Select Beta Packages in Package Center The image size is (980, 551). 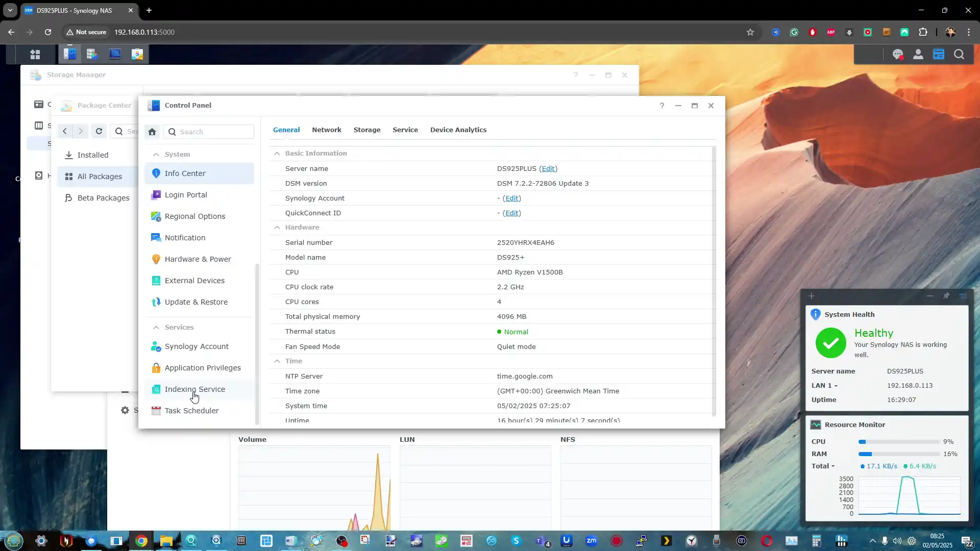pos(97,198)
